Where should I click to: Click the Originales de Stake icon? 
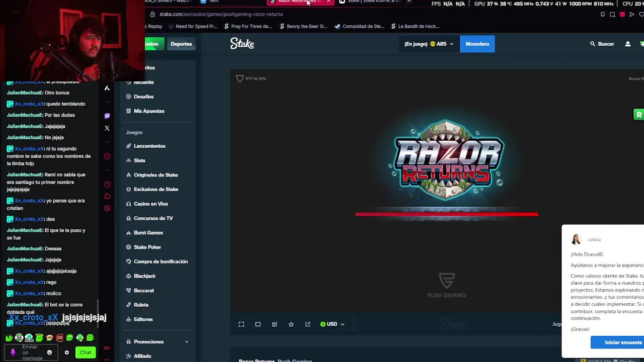tap(129, 175)
